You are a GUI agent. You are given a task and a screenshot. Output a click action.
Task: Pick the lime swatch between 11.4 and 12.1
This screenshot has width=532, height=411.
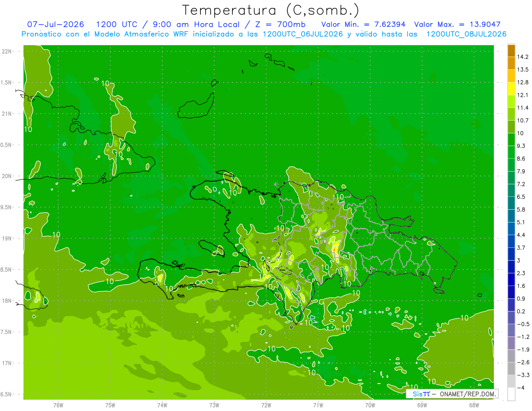[x=511, y=102]
